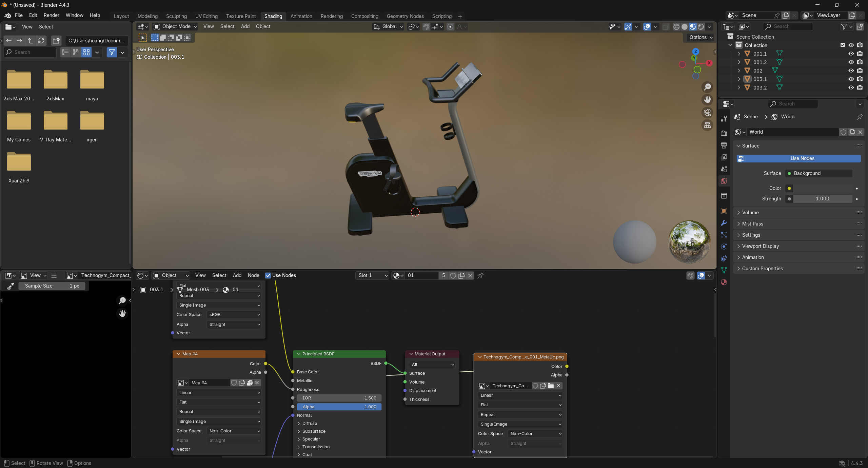868x468 pixels.
Task: Click the Z axis on navigation gizmo
Action: (x=695, y=52)
